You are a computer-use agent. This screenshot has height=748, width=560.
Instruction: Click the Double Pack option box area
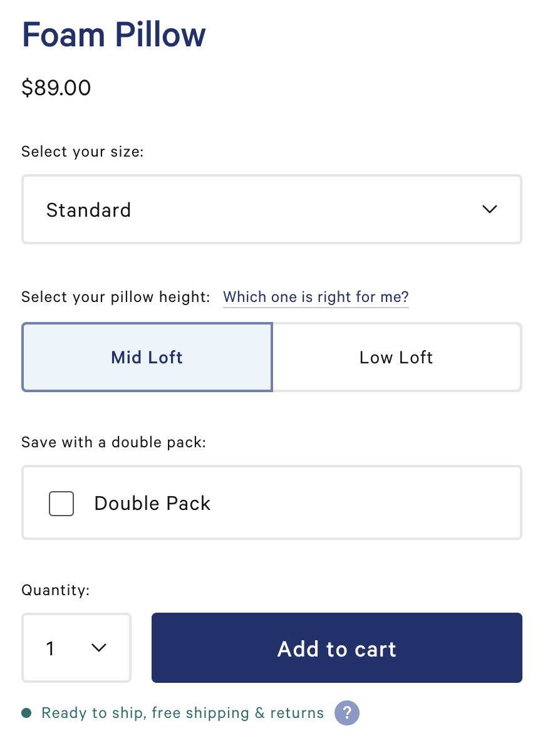pyautogui.click(x=363, y=503)
